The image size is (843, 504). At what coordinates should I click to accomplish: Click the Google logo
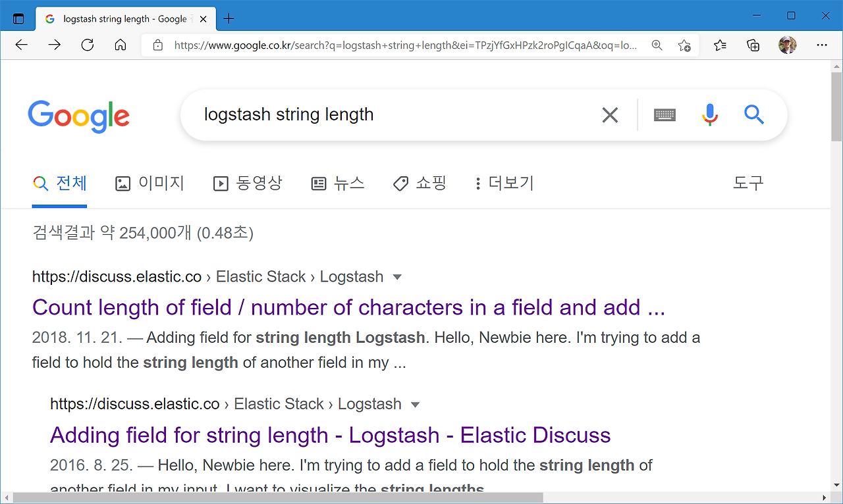pyautogui.click(x=79, y=117)
